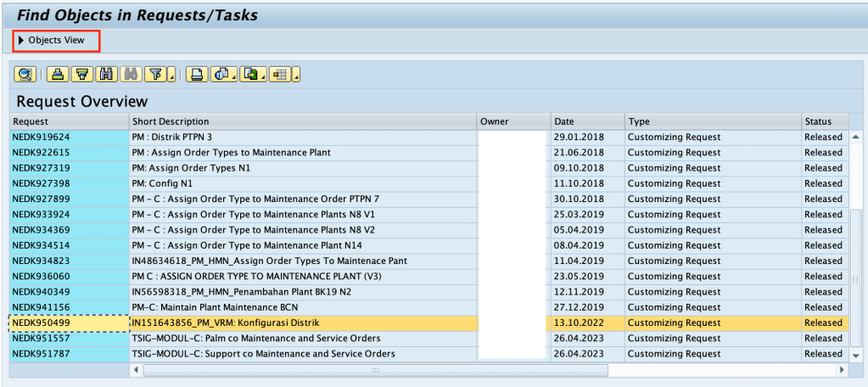
Task: Open request NEDK950499
Action: click(x=42, y=322)
